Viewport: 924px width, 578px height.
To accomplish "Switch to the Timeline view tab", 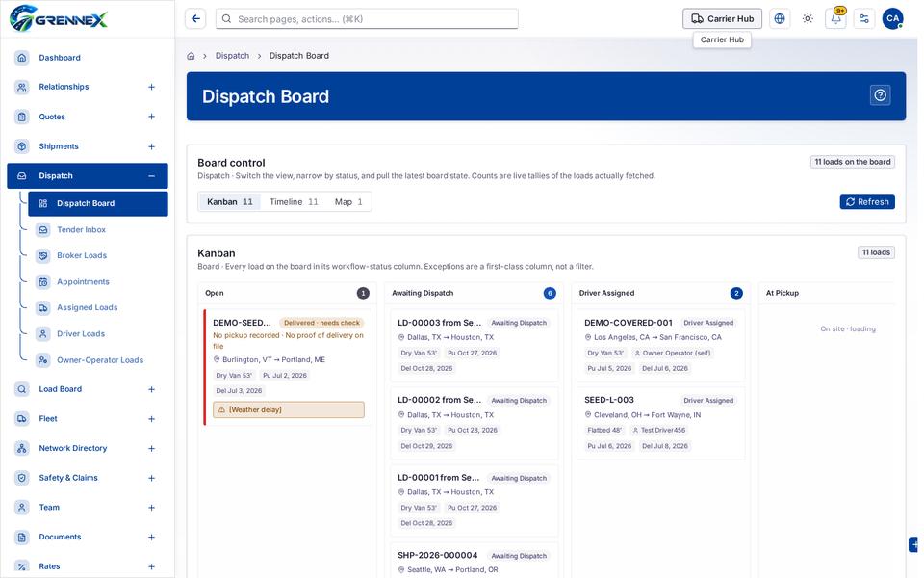I will click(x=294, y=201).
